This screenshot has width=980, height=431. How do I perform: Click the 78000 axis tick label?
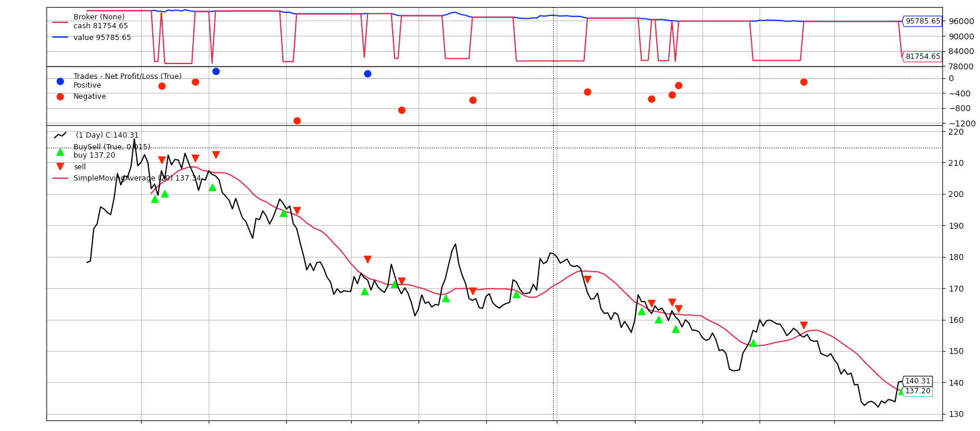pyautogui.click(x=961, y=66)
